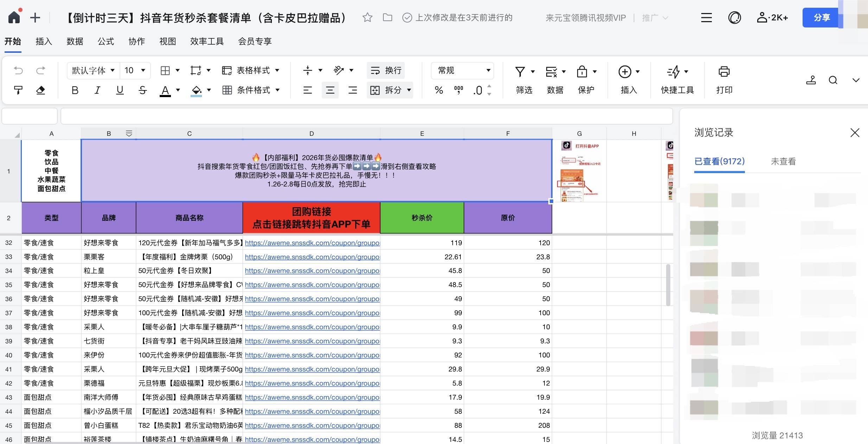Open the search (magnifier) icon
The height and width of the screenshot is (444, 868).
(832, 80)
